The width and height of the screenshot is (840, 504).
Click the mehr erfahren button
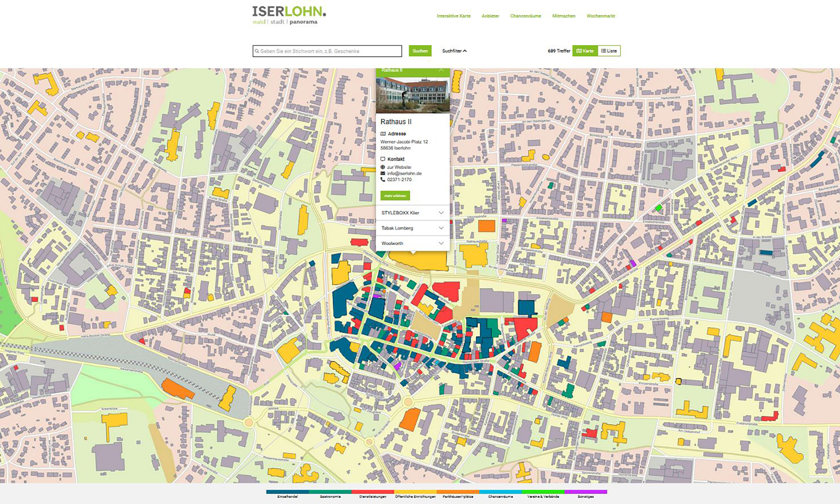coord(395,195)
